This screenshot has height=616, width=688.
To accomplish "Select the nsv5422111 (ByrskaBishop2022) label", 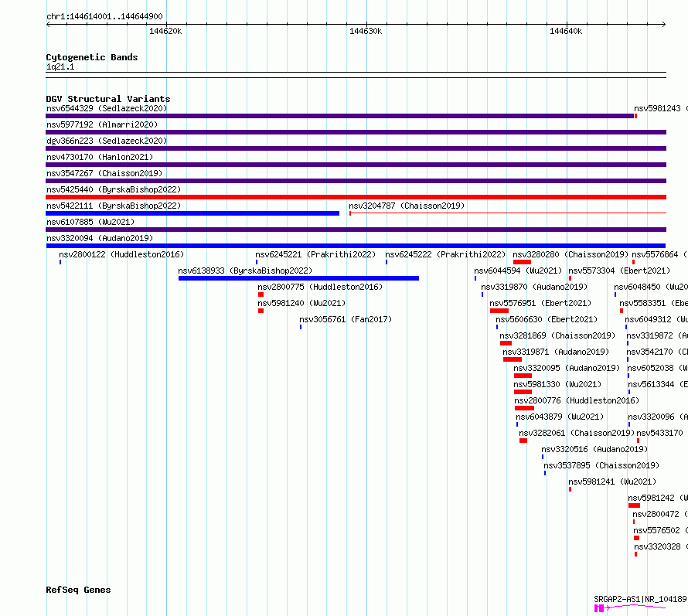I will pyautogui.click(x=114, y=206).
